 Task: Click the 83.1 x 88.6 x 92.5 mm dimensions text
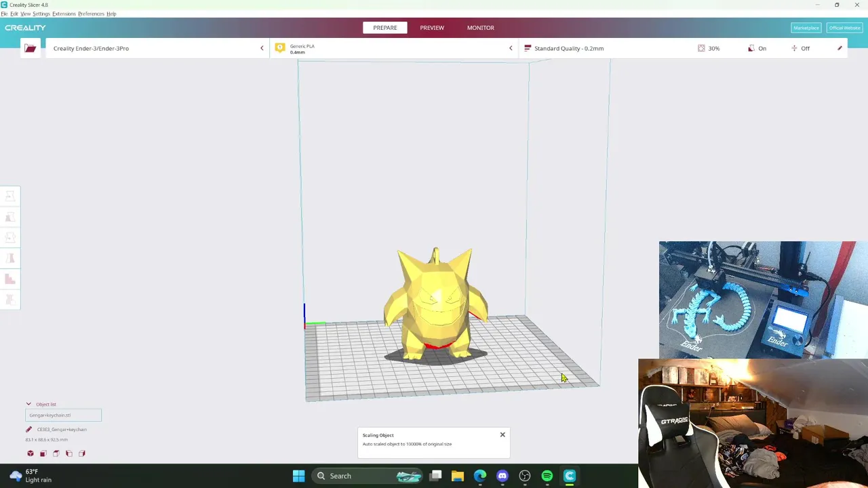[x=46, y=439]
